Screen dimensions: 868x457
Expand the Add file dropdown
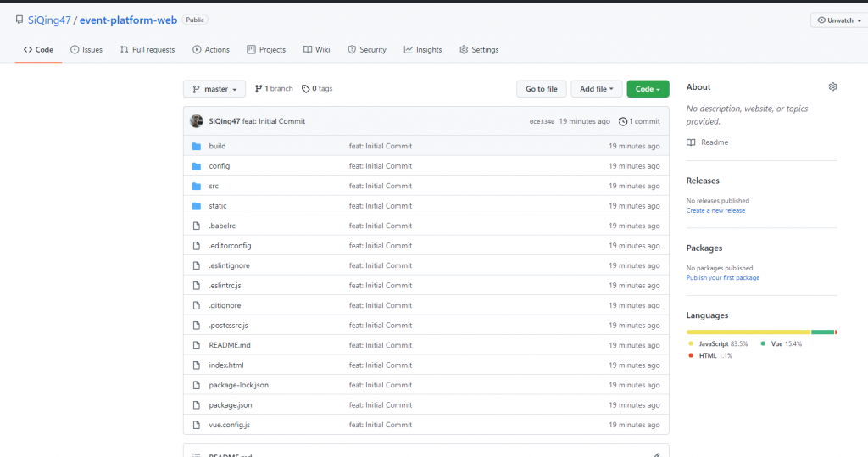(x=596, y=89)
